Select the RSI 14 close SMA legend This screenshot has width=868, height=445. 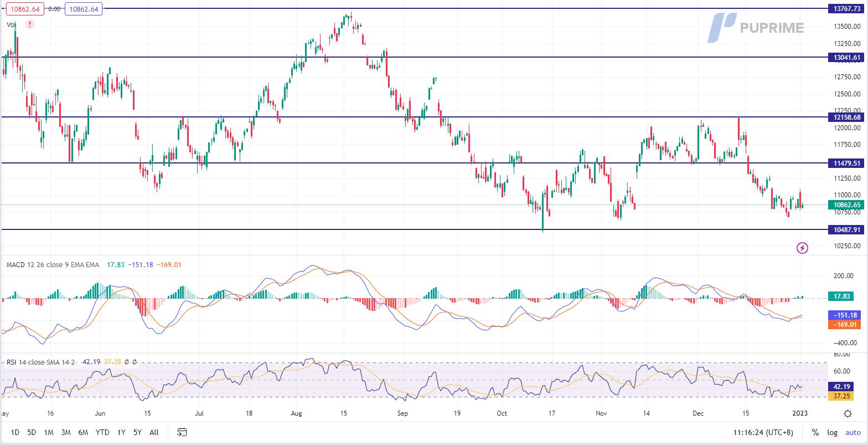point(40,362)
